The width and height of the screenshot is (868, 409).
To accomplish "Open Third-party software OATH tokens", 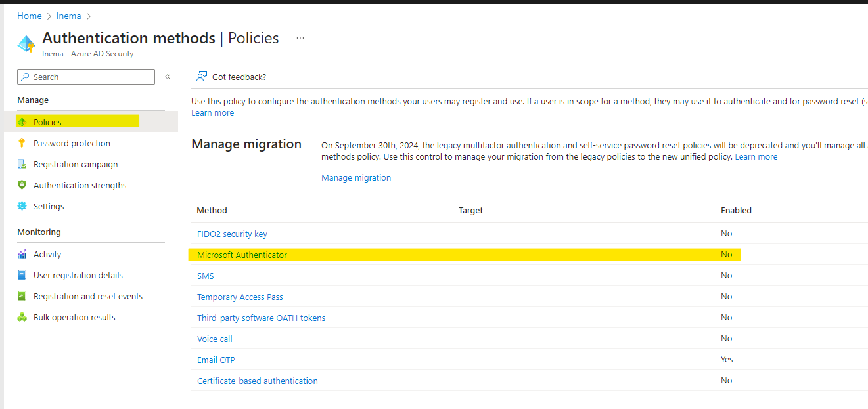I will point(261,318).
